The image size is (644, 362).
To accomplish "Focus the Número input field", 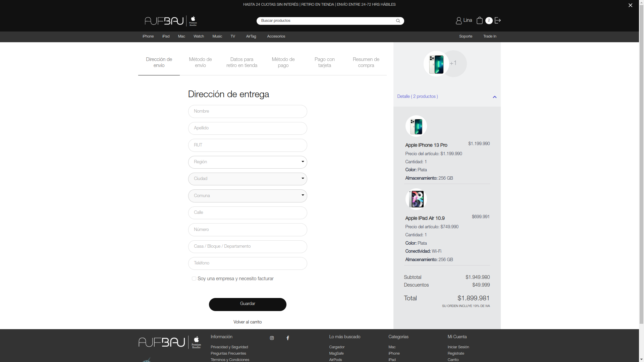I will coord(248,230).
